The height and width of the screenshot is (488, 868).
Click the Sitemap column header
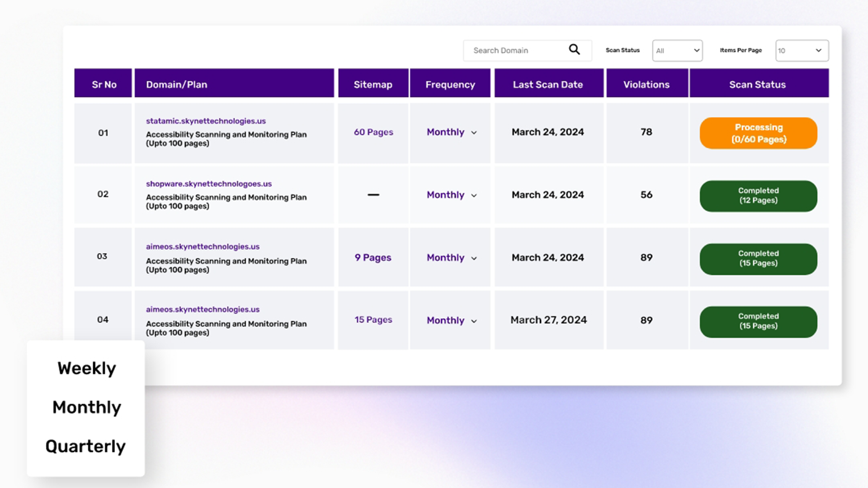click(373, 83)
